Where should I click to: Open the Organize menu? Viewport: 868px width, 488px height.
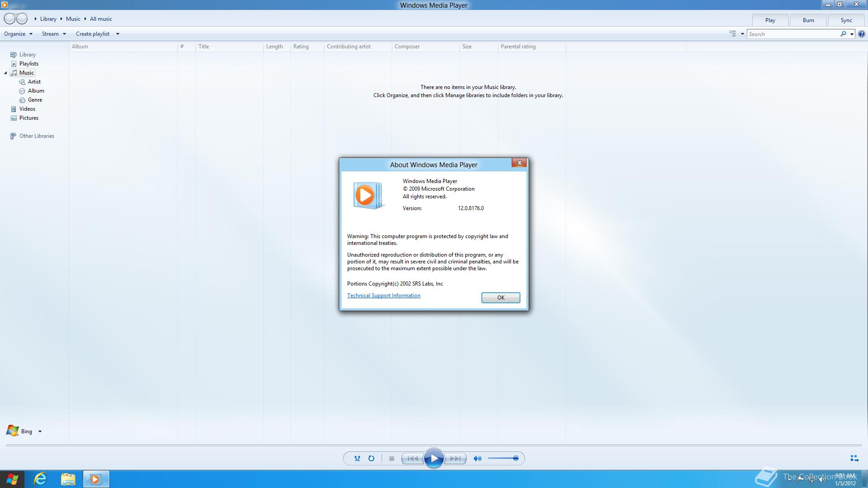(18, 34)
